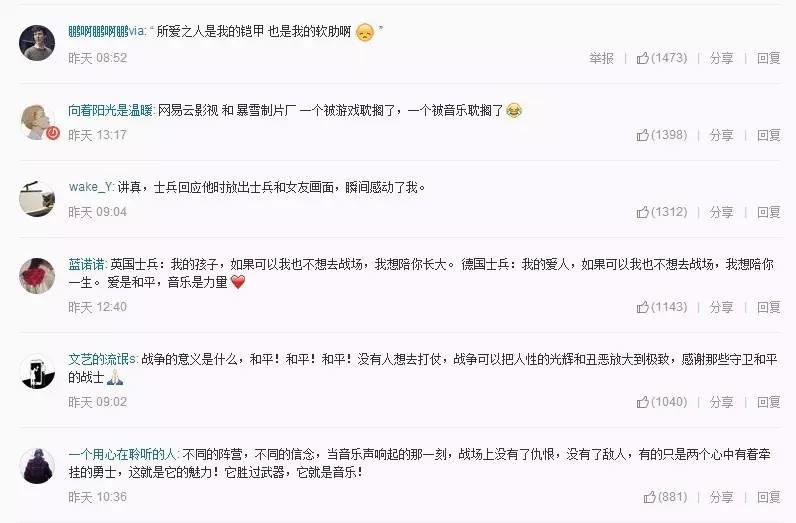Reply to the comment posted at 13:17

[x=769, y=135]
